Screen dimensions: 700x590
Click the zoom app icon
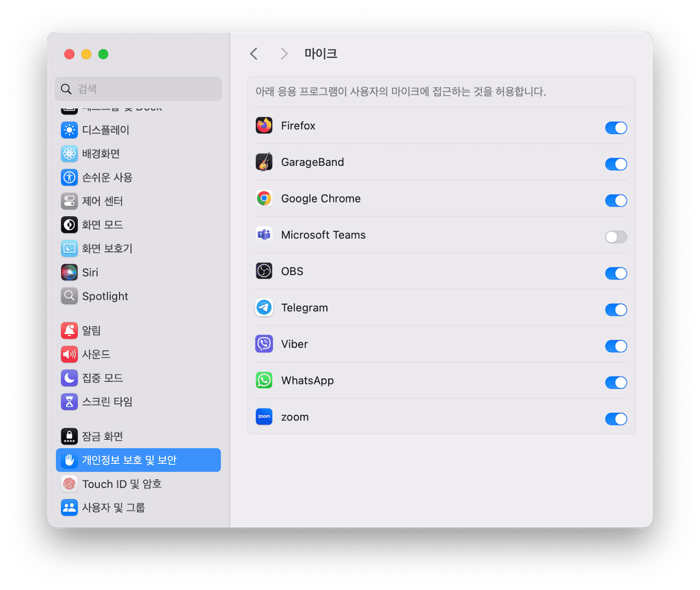tap(264, 417)
